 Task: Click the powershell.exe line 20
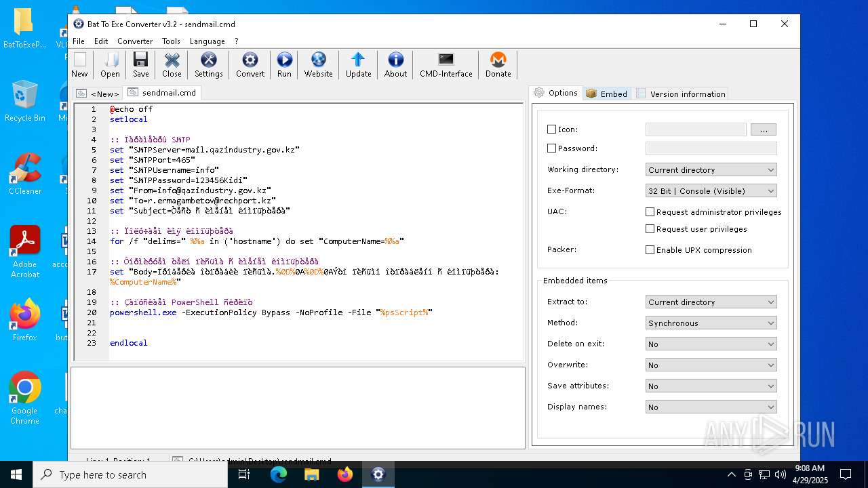click(x=271, y=312)
